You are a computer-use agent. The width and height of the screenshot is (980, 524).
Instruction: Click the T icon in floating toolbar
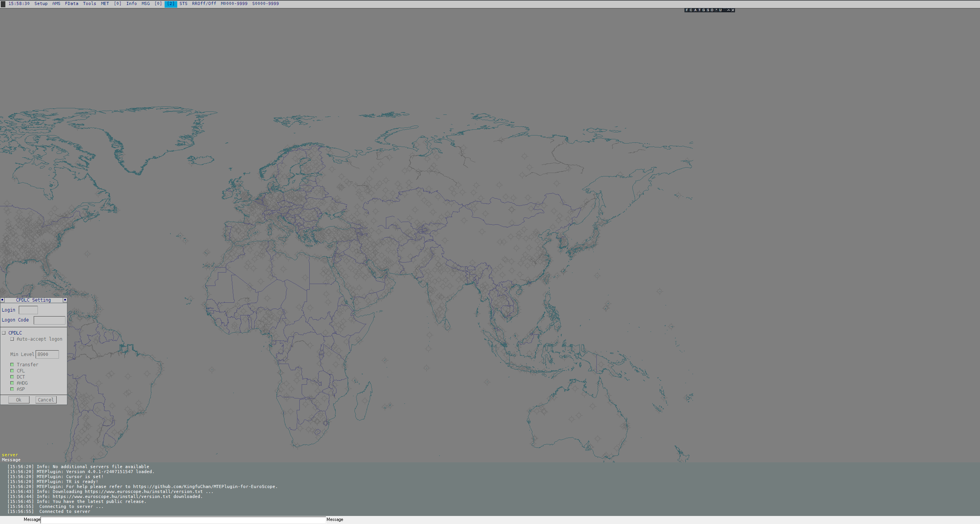pos(699,10)
